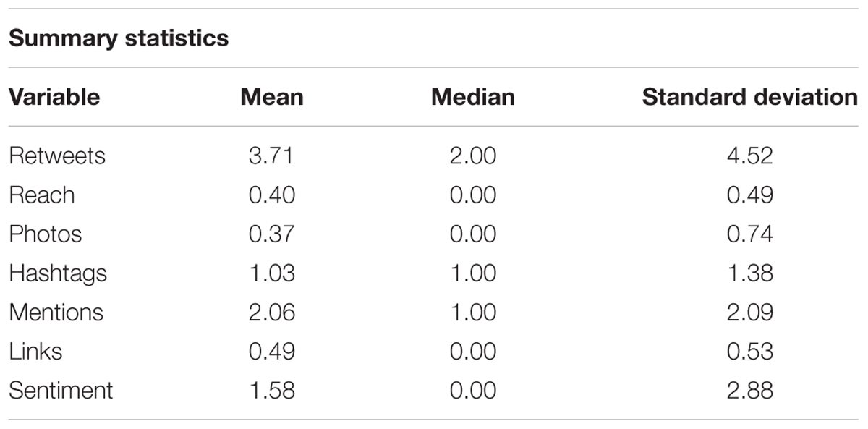Click the Median column header
Screen dimensions: 868x429
click(473, 97)
